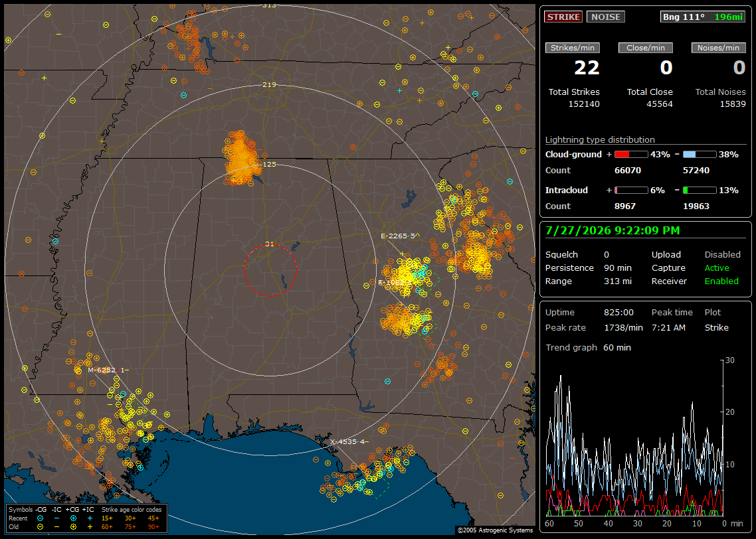The width and height of the screenshot is (756, 539).
Task: Click Total Strikes count 152140
Action: (x=584, y=104)
